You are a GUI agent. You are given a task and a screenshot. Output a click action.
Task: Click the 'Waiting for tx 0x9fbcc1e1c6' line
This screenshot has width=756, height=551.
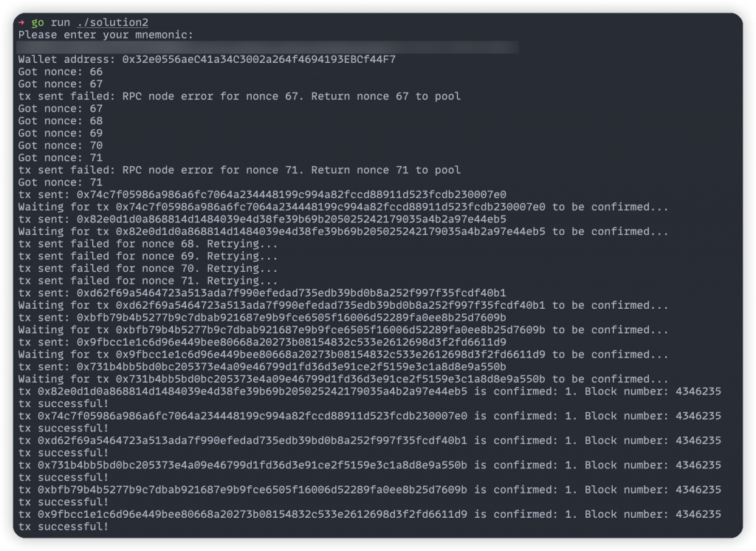point(343,355)
